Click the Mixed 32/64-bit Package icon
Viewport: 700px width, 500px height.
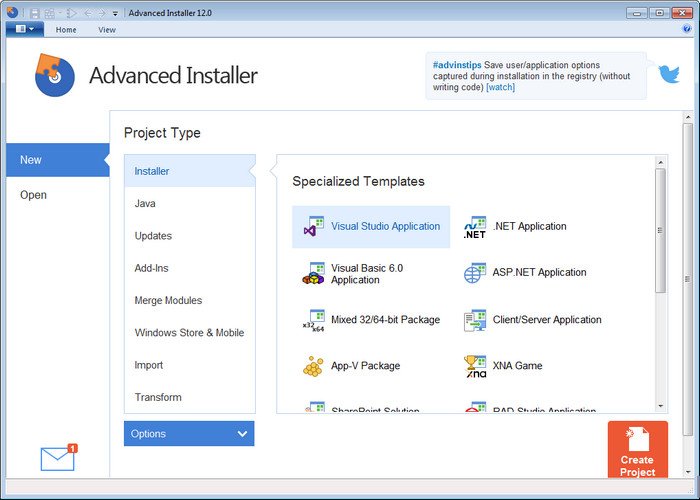tap(313, 321)
